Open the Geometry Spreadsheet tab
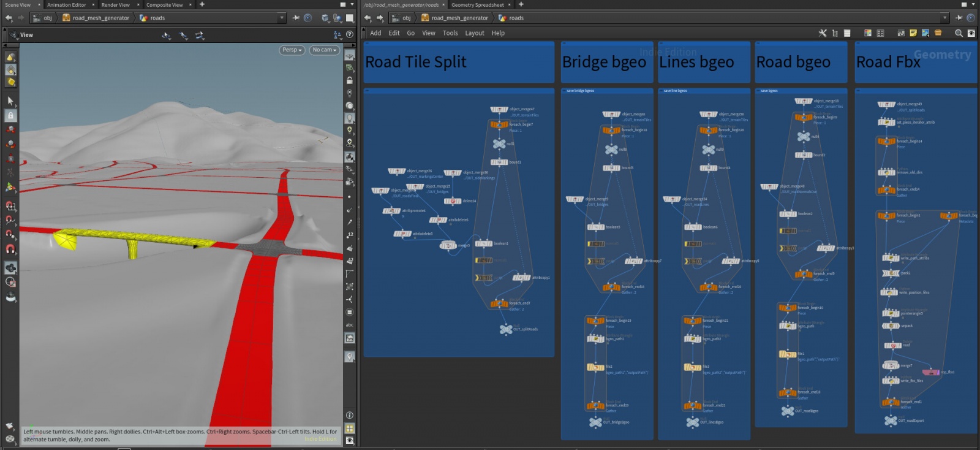This screenshot has height=450, width=980. click(x=478, y=4)
